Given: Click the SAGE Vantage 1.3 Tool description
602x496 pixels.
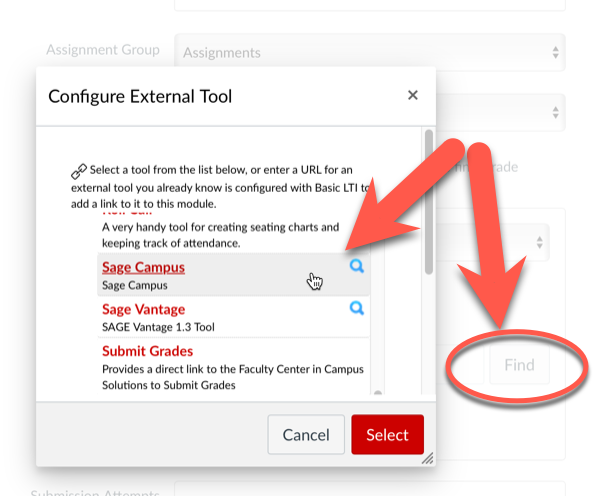Looking at the screenshot, I should pyautogui.click(x=158, y=327).
